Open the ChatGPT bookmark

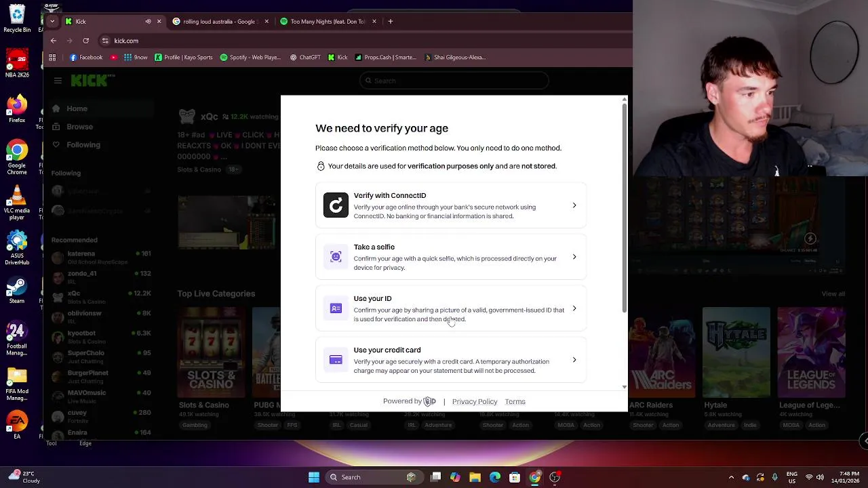305,58
